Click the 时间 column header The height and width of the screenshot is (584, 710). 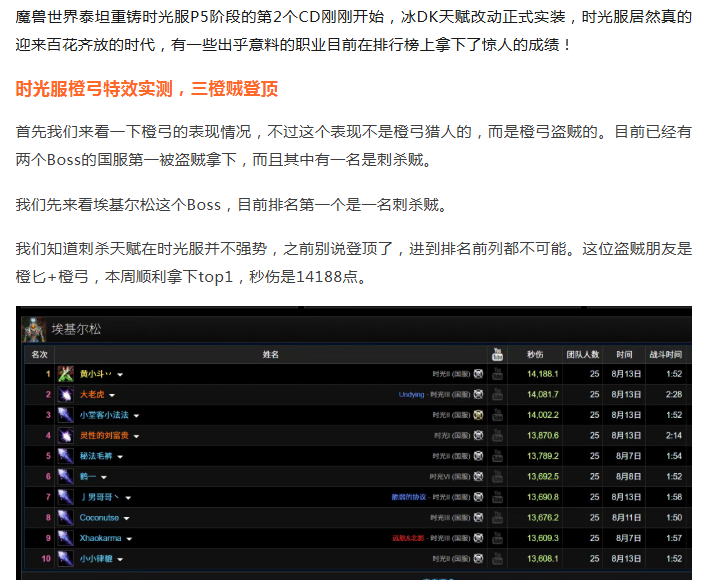pos(624,354)
